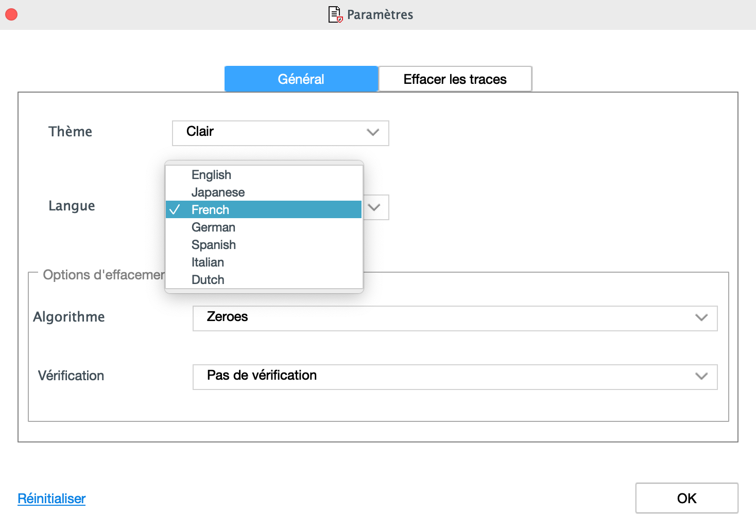This screenshot has width=756, height=532.
Task: Click the Réinitialiser link
Action: coord(51,499)
